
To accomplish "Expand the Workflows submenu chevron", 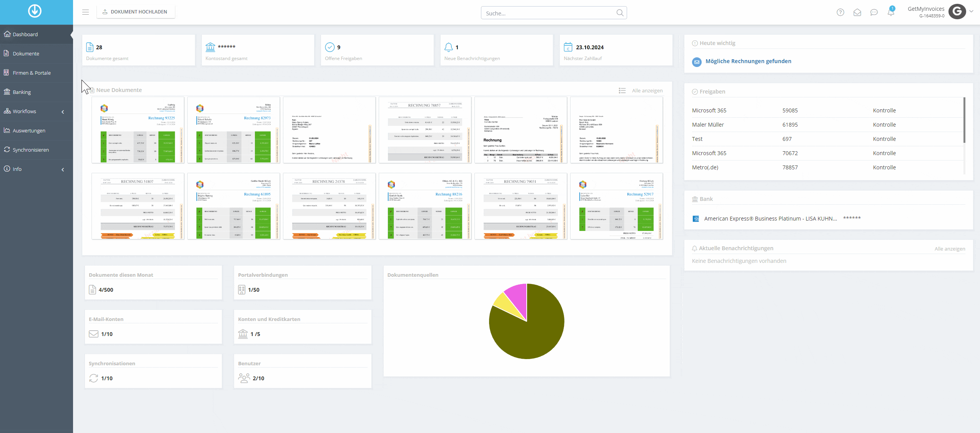I will 63,112.
